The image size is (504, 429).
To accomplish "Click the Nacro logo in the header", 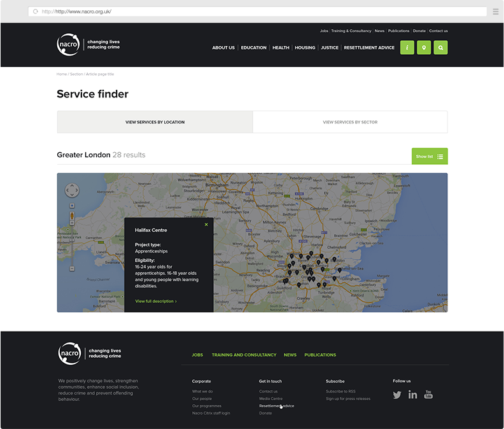I will (x=88, y=45).
